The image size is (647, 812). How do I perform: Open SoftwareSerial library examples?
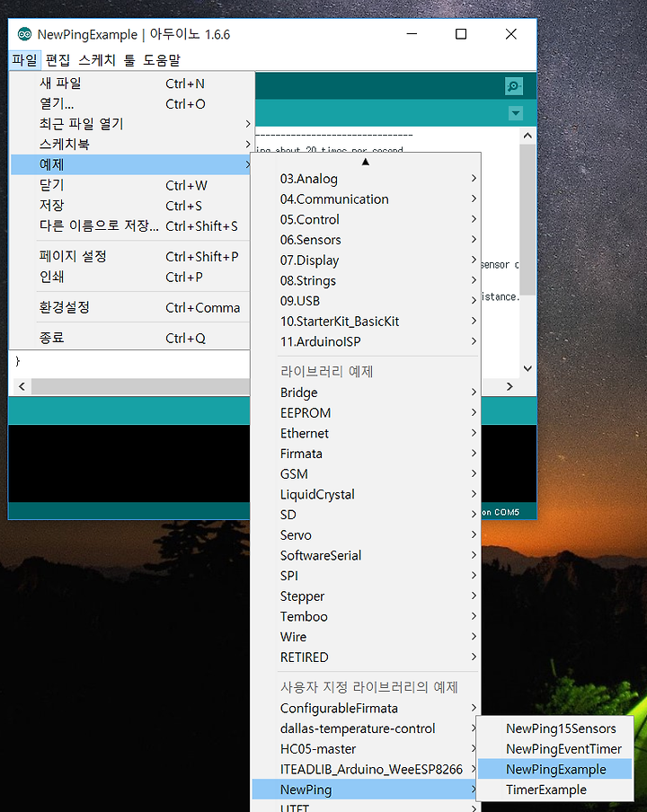(x=366, y=556)
